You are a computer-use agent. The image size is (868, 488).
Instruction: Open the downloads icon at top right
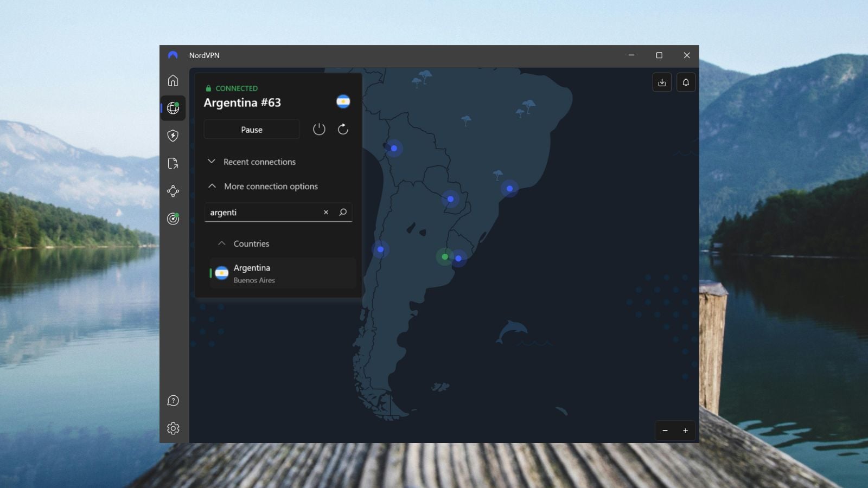pyautogui.click(x=662, y=82)
